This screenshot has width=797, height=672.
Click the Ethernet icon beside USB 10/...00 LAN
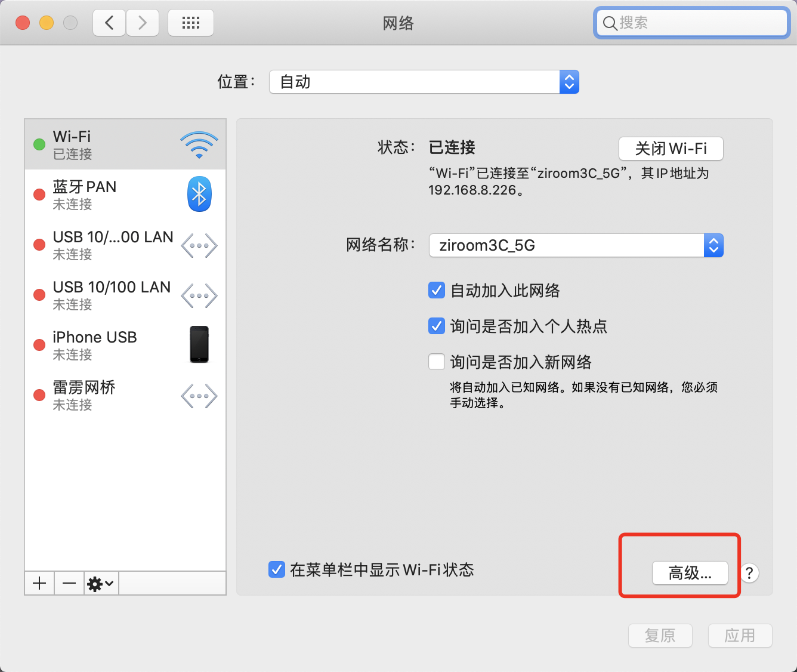click(199, 245)
